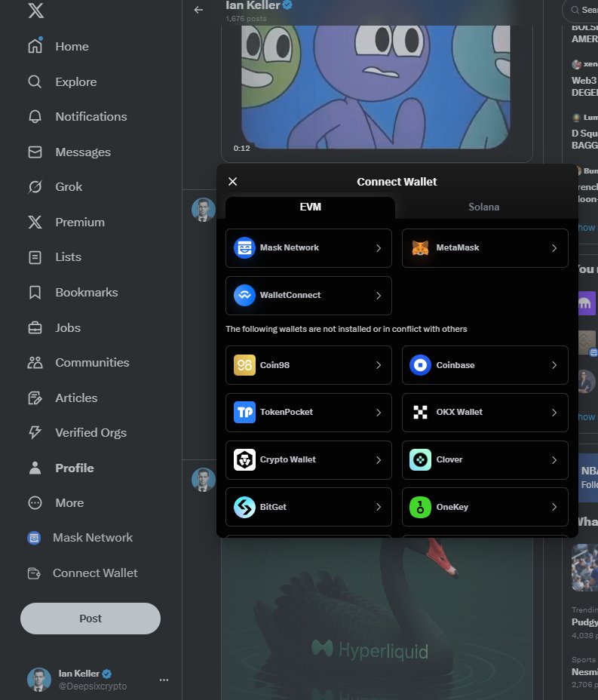This screenshot has width=598, height=700.
Task: Click the Crypto Wallet shield icon
Action: point(244,460)
